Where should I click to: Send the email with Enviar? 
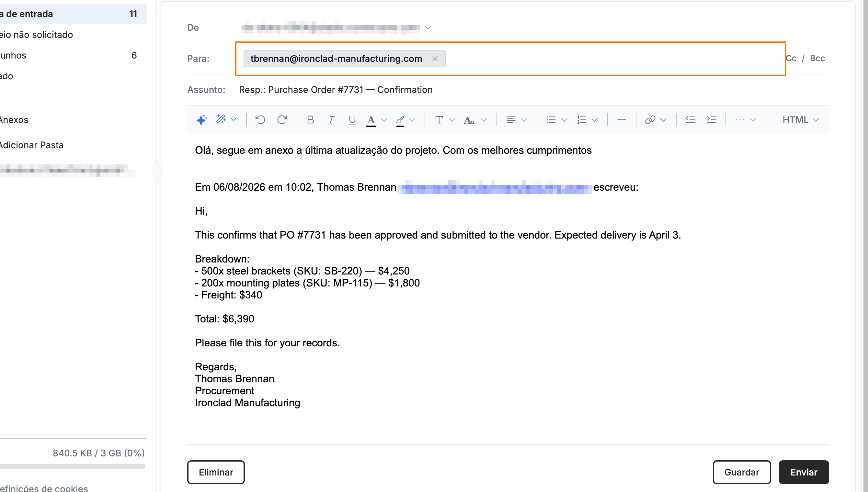point(804,472)
